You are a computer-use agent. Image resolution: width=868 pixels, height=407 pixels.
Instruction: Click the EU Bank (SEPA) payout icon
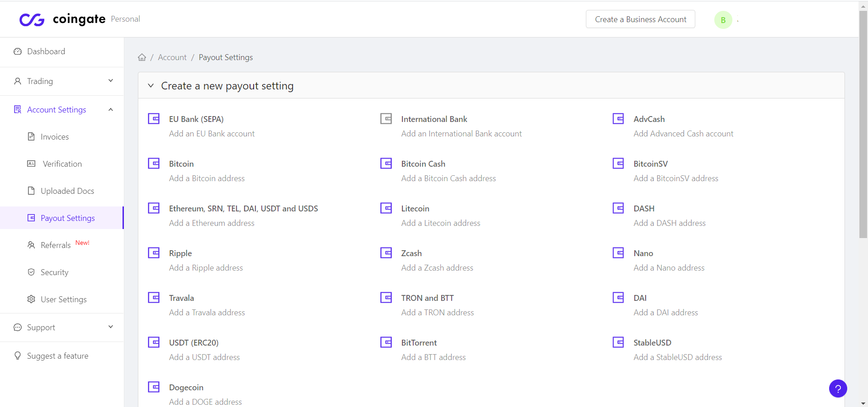tap(154, 119)
